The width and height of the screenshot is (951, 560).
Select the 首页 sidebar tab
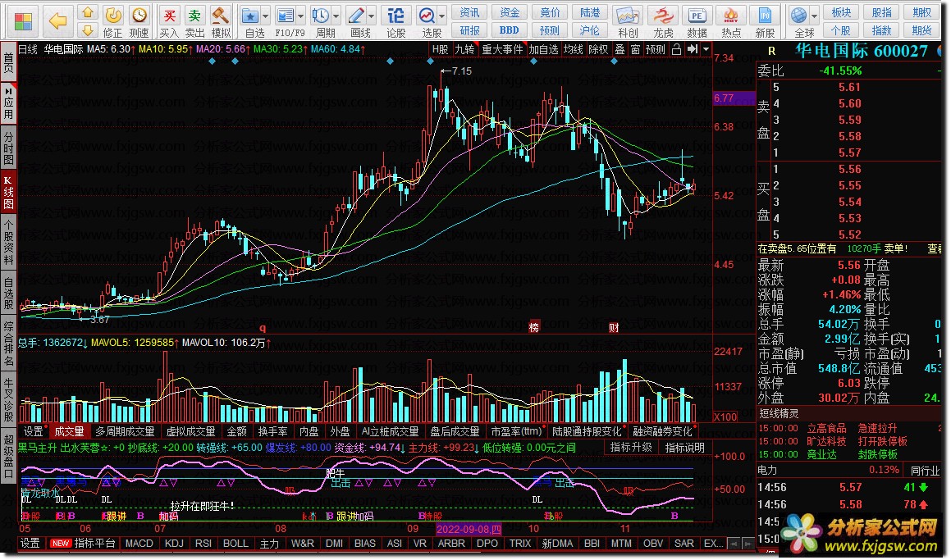tap(8, 63)
